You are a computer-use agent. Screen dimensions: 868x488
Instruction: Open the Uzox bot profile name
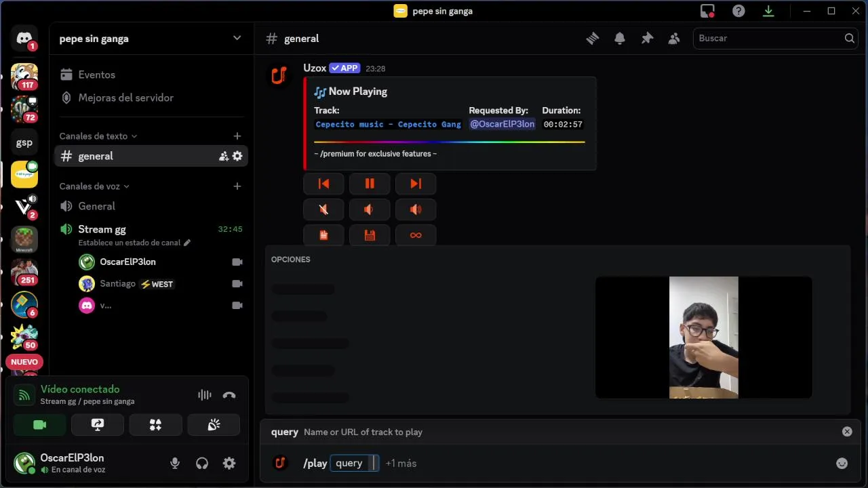pos(315,68)
